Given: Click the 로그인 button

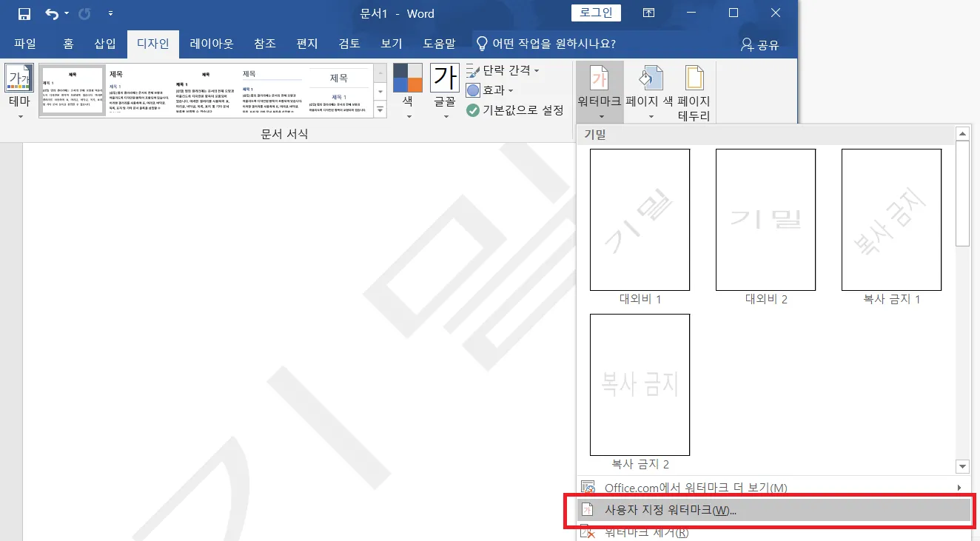Looking at the screenshot, I should [x=596, y=13].
